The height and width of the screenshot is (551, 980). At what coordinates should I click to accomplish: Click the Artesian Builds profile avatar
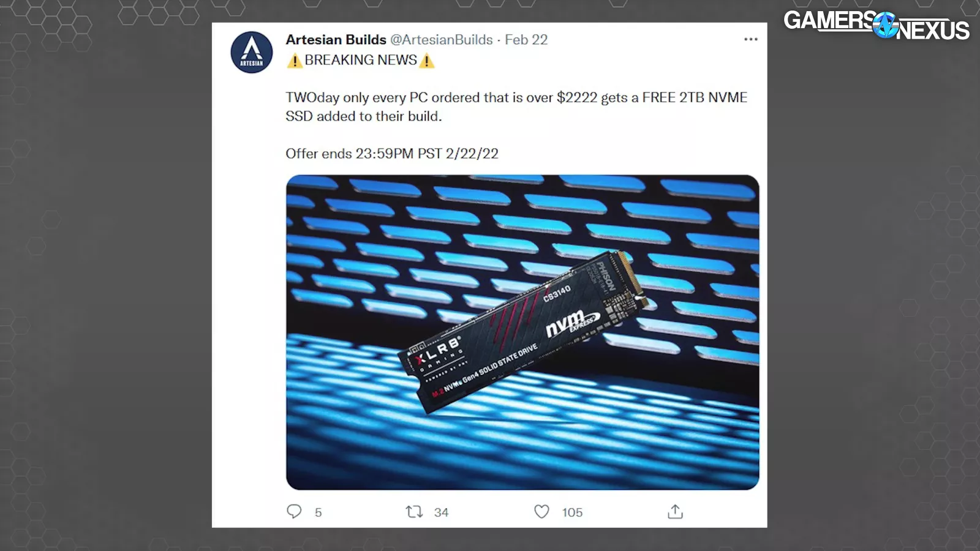pos(252,53)
